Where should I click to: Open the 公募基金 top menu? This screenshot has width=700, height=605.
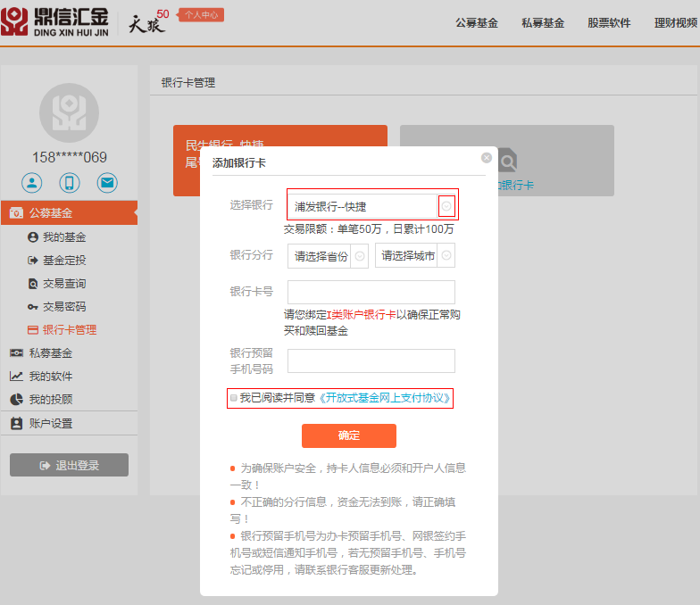click(477, 23)
